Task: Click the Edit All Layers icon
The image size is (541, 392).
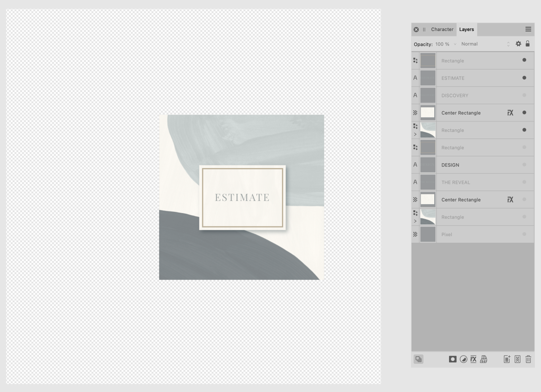Action: point(418,359)
